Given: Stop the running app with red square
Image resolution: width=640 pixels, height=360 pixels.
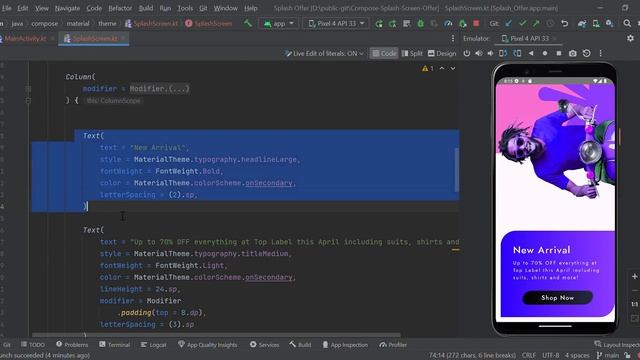Looking at the screenshot, I should pos(476,23).
